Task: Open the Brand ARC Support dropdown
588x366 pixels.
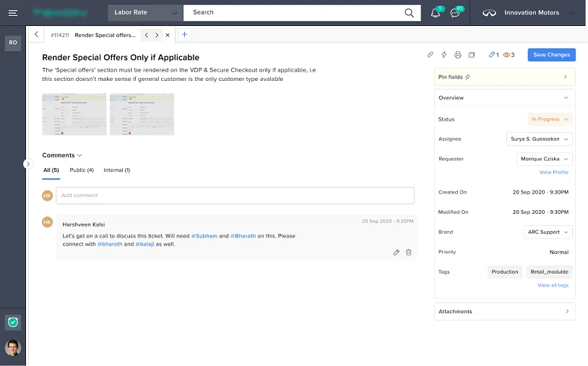Action: coord(548,232)
